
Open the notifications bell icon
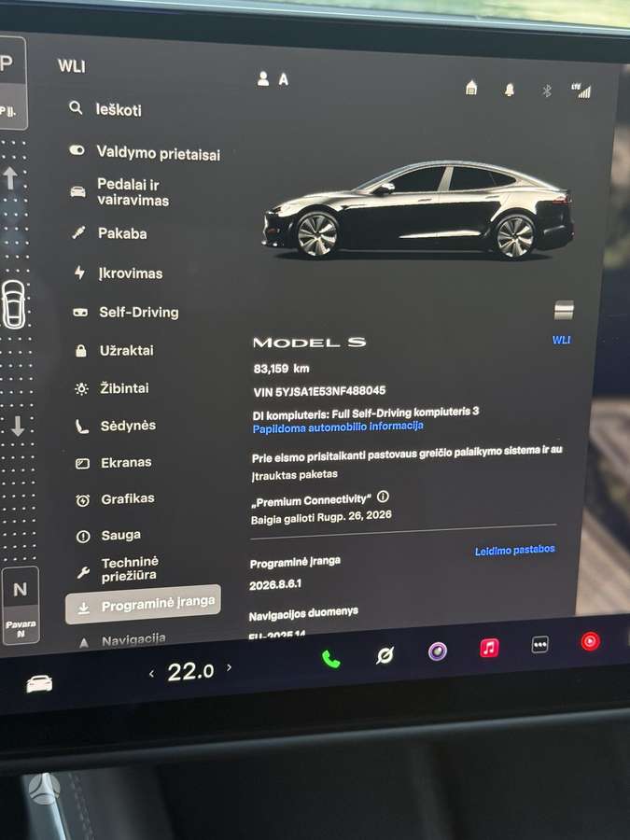pyautogui.click(x=509, y=90)
